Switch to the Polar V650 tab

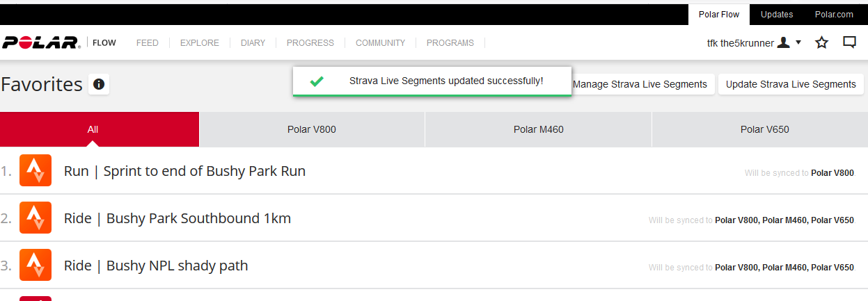pyautogui.click(x=764, y=129)
